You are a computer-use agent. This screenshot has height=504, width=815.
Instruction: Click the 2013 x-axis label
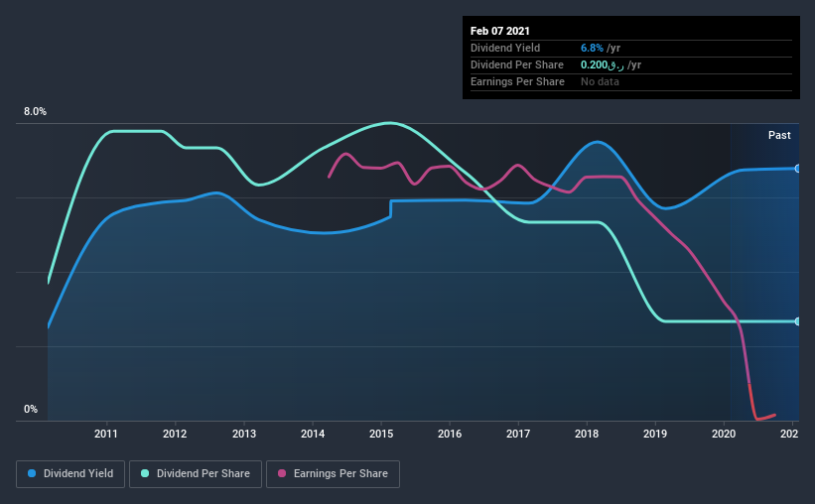pyautogui.click(x=244, y=434)
